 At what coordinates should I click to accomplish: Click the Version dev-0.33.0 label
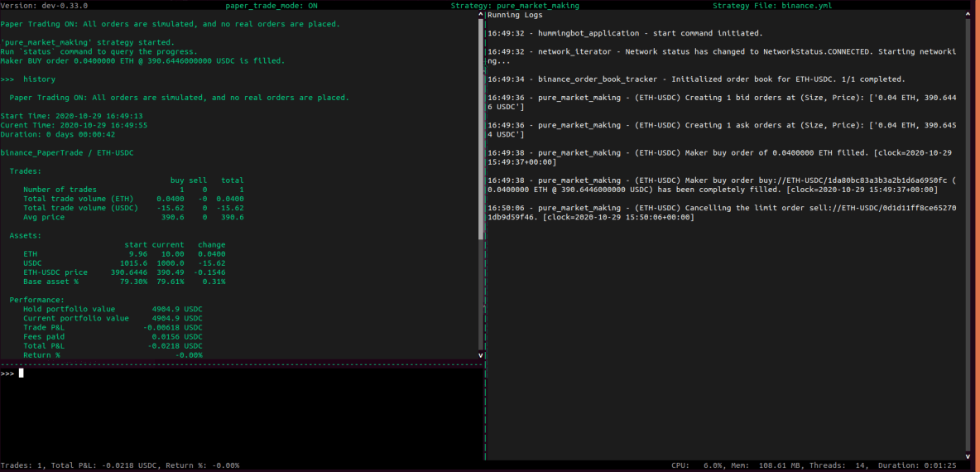pyautogui.click(x=44, y=5)
